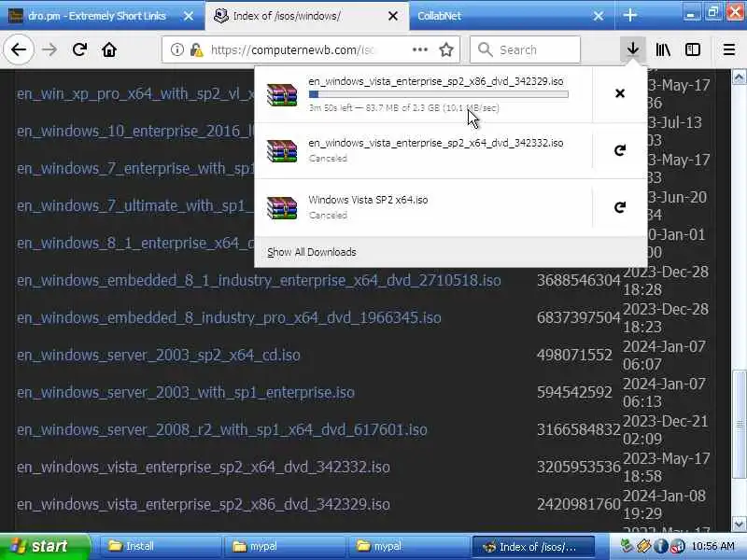Click en_windows_vista_enterprise_sp2_x64 link in page list
747x560 pixels.
pos(204,468)
